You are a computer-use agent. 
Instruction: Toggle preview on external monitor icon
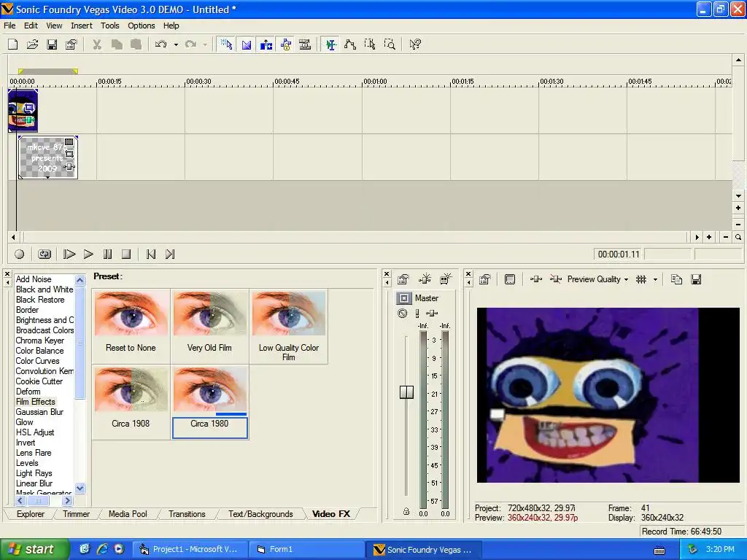[x=510, y=279]
